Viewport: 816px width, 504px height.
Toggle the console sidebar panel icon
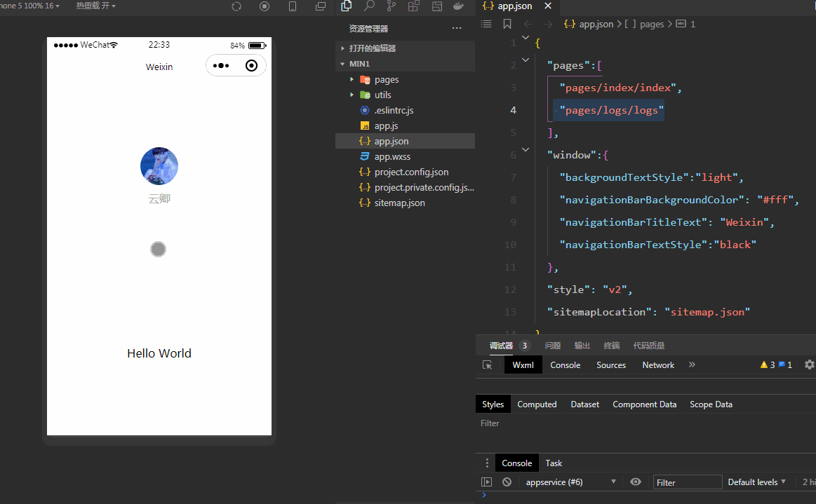pos(486,482)
